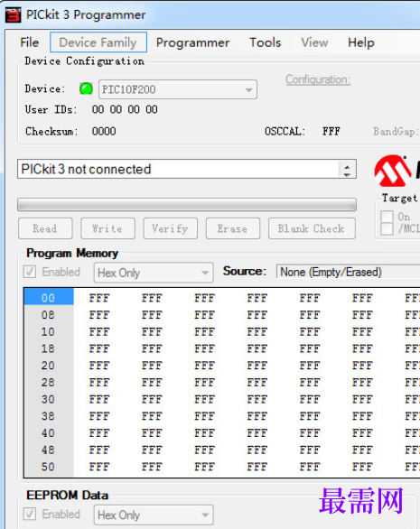
Task: Open the Help menu
Action: pos(361,42)
